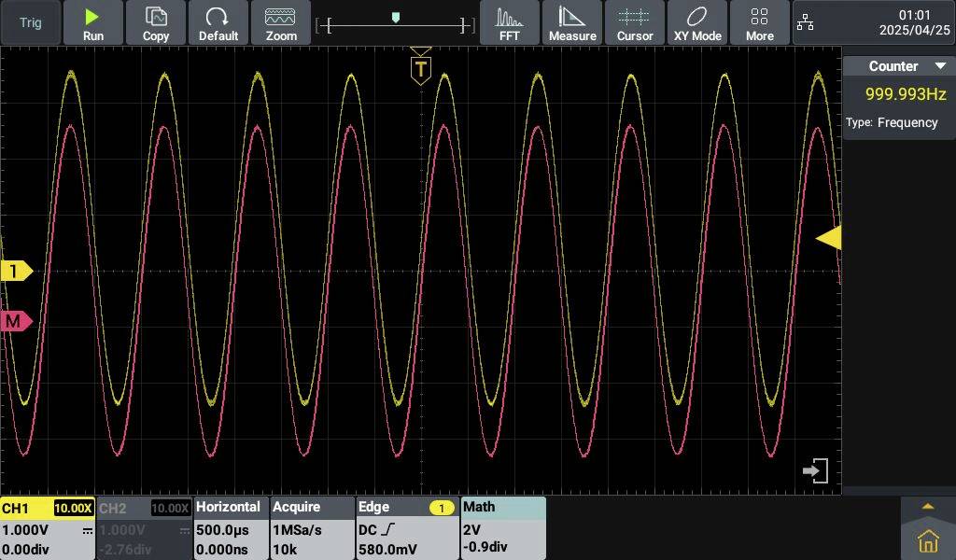Screen dimensions: 956x560
Task: Open the More options grid menu
Action: click(x=759, y=22)
